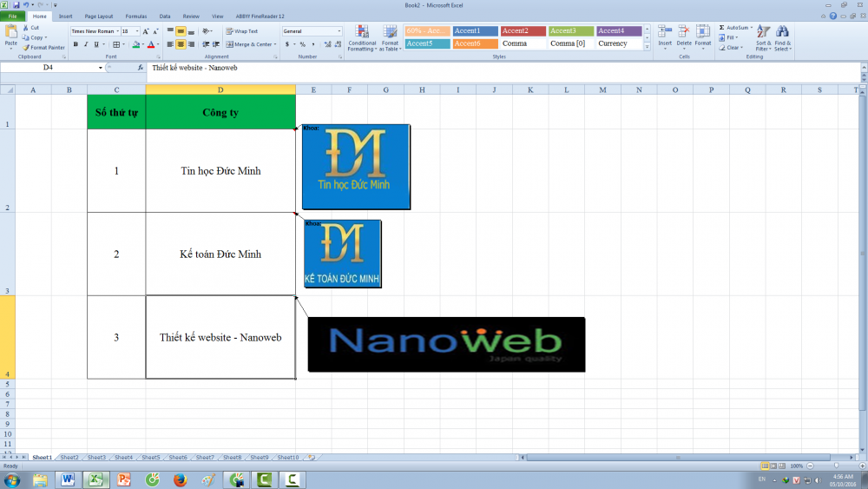Open Find & Select menu
The image size is (868, 489).
click(x=783, y=38)
